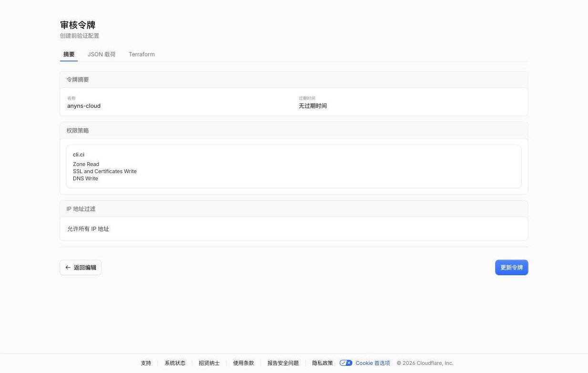Image resolution: width=588 pixels, height=373 pixels.
Task: Click the Zone Read permission
Action: pyautogui.click(x=86, y=164)
